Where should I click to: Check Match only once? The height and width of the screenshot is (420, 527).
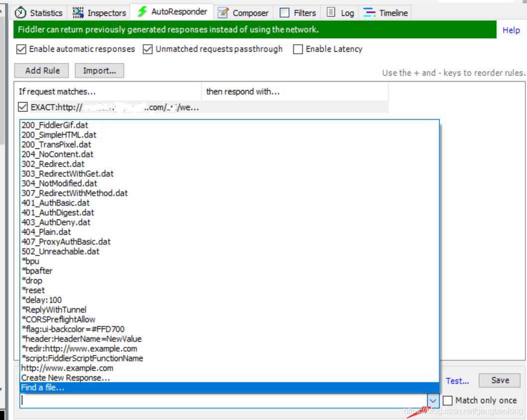coord(447,400)
